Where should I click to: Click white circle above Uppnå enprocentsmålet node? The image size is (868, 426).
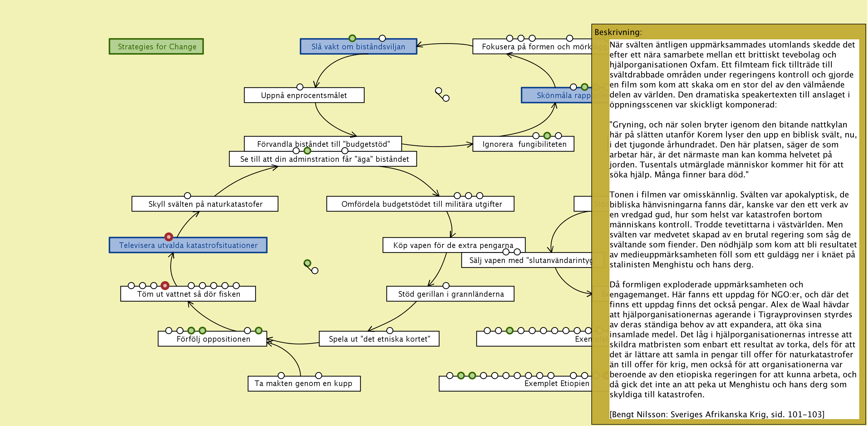(x=300, y=87)
